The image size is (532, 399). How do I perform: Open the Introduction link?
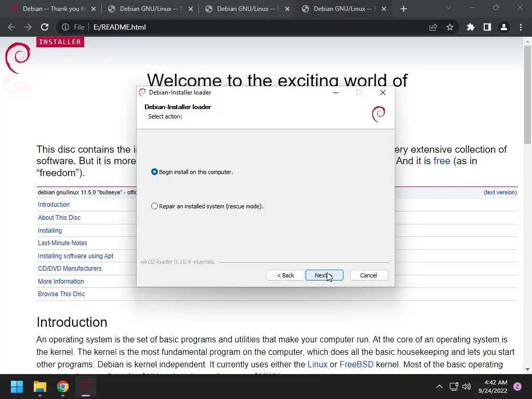coord(54,205)
